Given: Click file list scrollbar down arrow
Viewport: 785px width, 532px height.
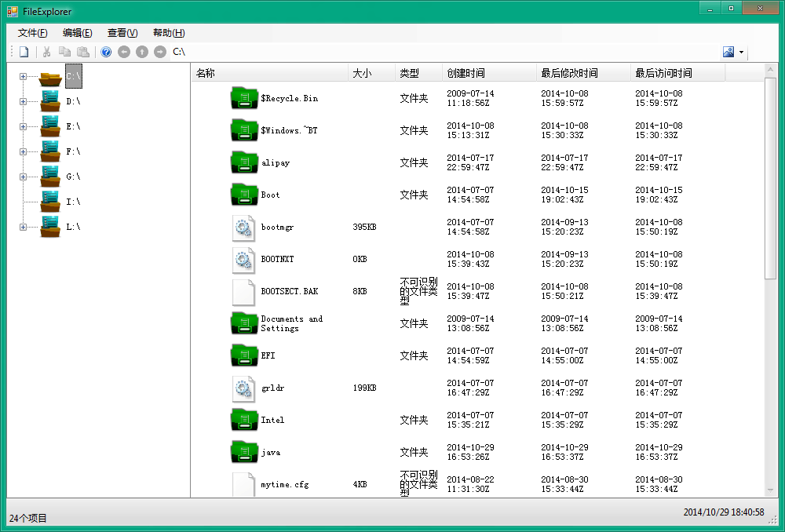Looking at the screenshot, I should pyautogui.click(x=771, y=490).
